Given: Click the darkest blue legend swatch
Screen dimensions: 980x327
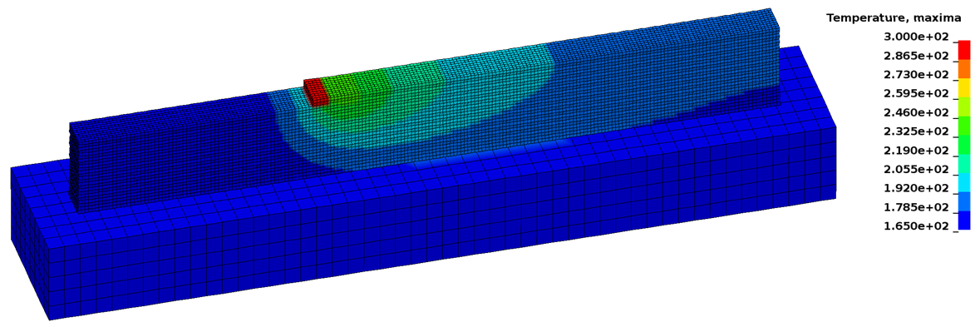Looking at the screenshot, I should [963, 220].
